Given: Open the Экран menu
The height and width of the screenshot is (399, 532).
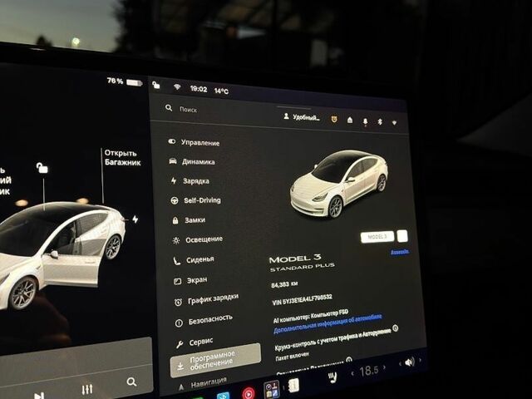Looking at the screenshot, I should [190, 281].
